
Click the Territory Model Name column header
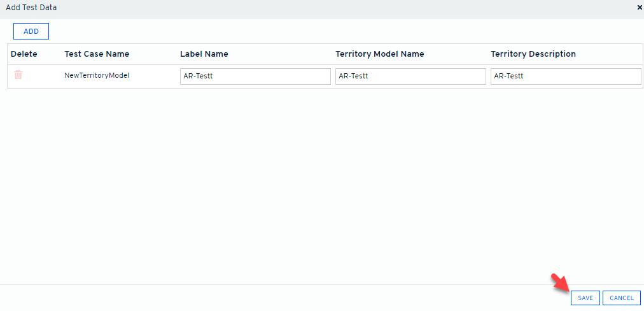379,54
